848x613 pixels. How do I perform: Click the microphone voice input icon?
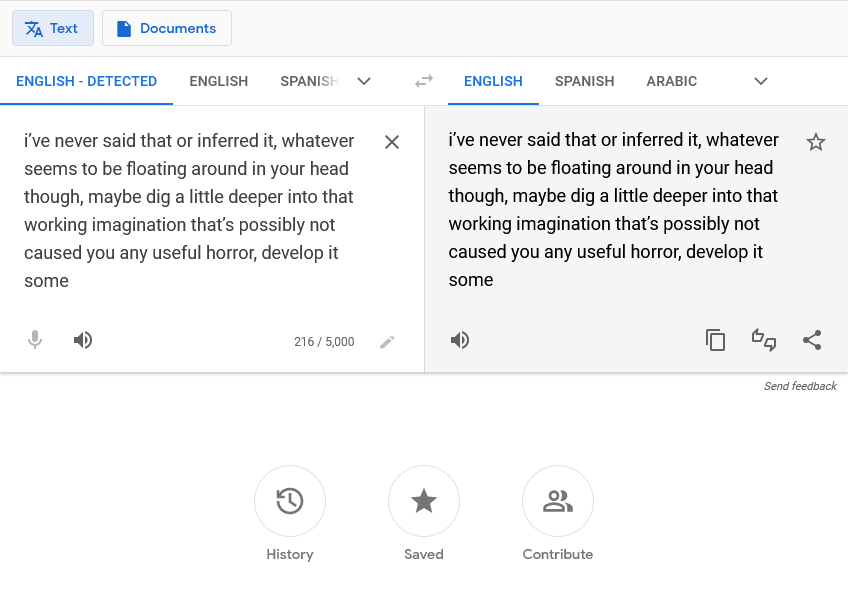(x=35, y=340)
